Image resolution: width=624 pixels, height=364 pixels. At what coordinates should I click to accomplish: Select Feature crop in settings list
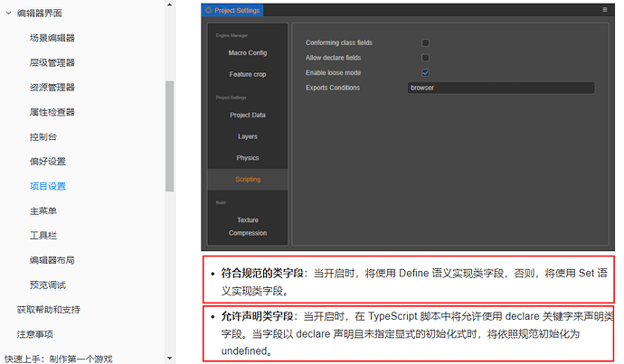tap(248, 74)
